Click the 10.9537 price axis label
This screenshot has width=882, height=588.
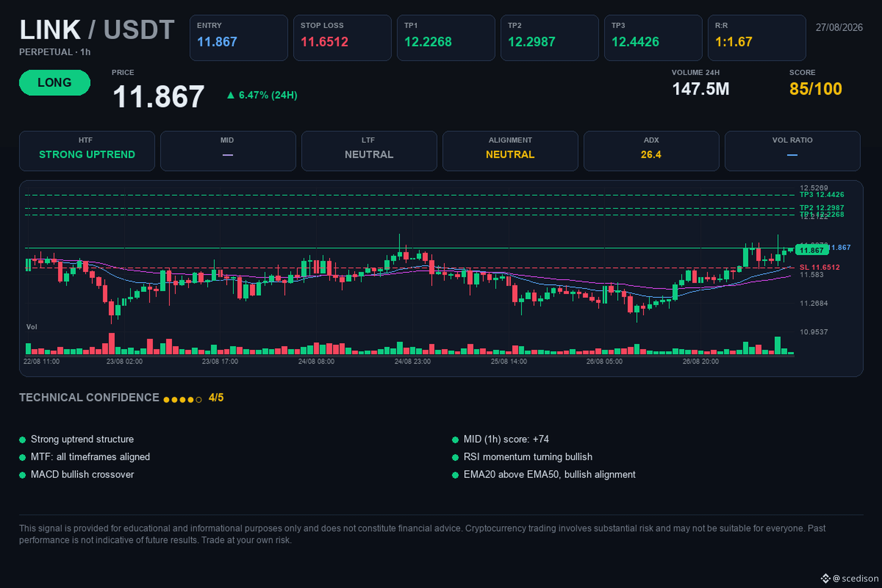(x=814, y=332)
